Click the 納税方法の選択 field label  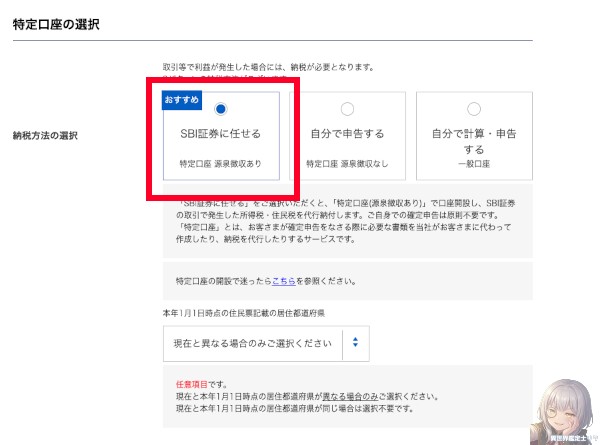(x=47, y=134)
